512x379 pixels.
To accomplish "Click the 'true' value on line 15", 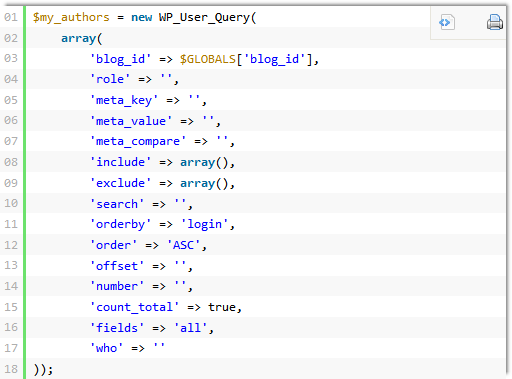I will coord(222,307).
